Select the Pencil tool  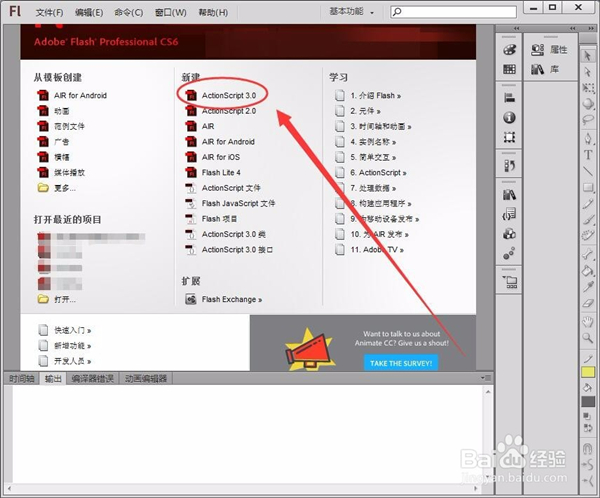click(x=588, y=203)
